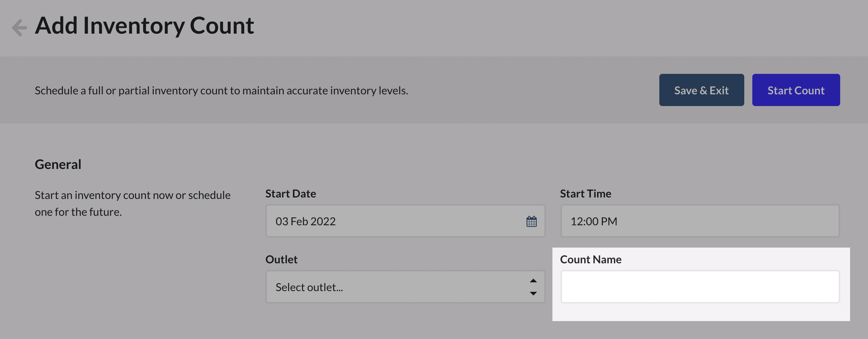Screen dimensions: 868x339
Task: Expand the outlet selection list
Action: [x=403, y=287]
